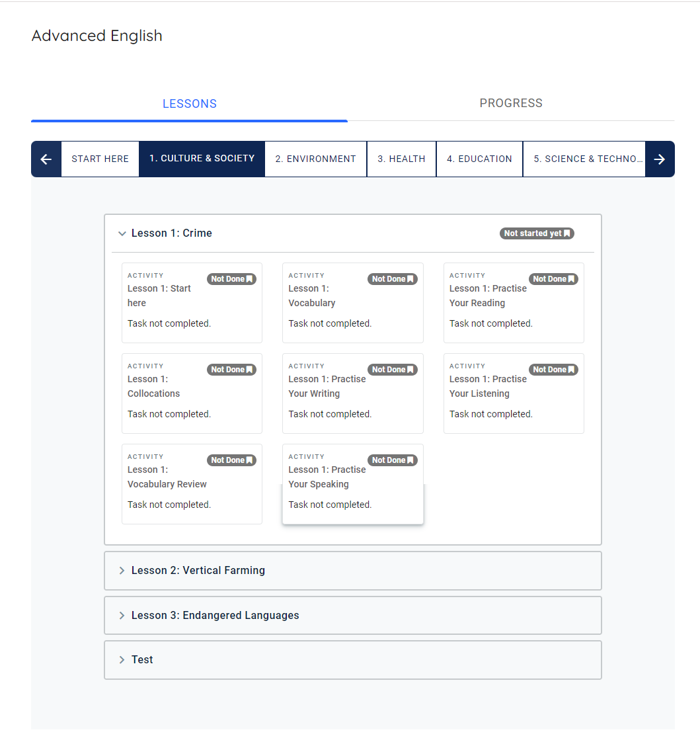The width and height of the screenshot is (700, 740).
Task: Open the 3. HEALTH category tab
Action: (401, 159)
